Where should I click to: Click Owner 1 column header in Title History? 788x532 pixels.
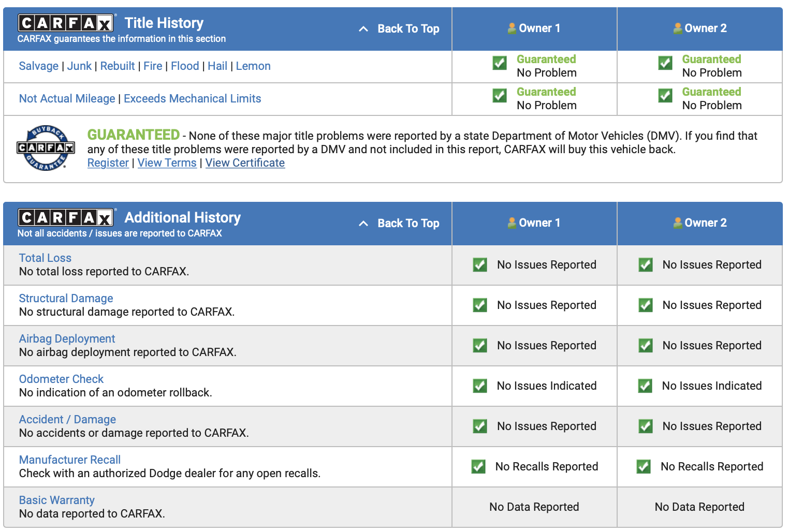point(534,28)
